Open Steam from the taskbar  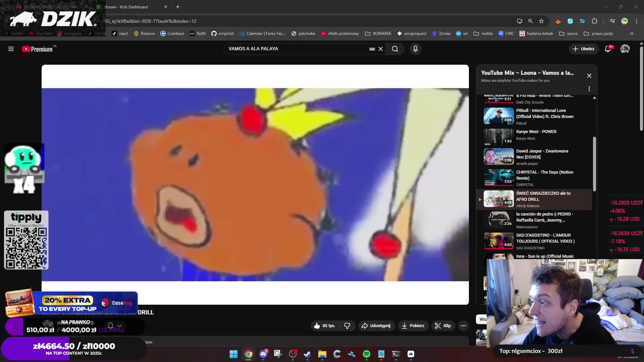[307, 354]
